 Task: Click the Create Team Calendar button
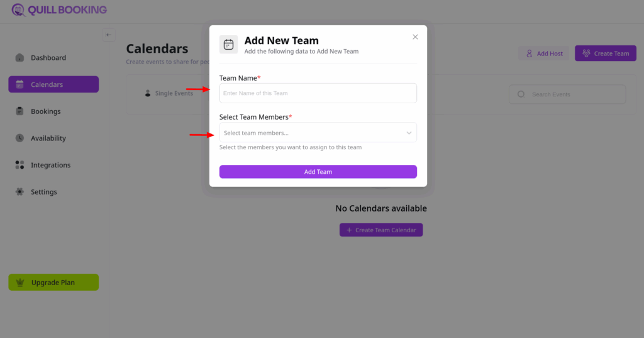(381, 230)
